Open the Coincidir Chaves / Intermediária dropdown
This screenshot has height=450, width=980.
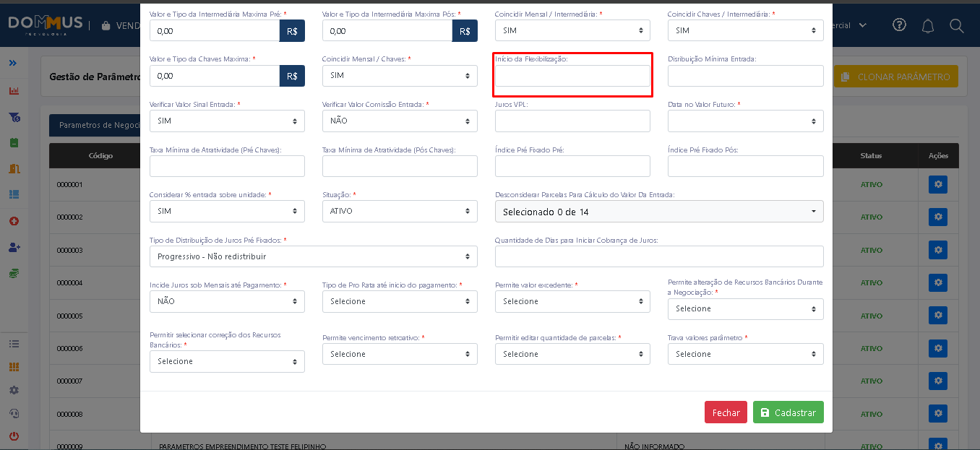(x=745, y=30)
